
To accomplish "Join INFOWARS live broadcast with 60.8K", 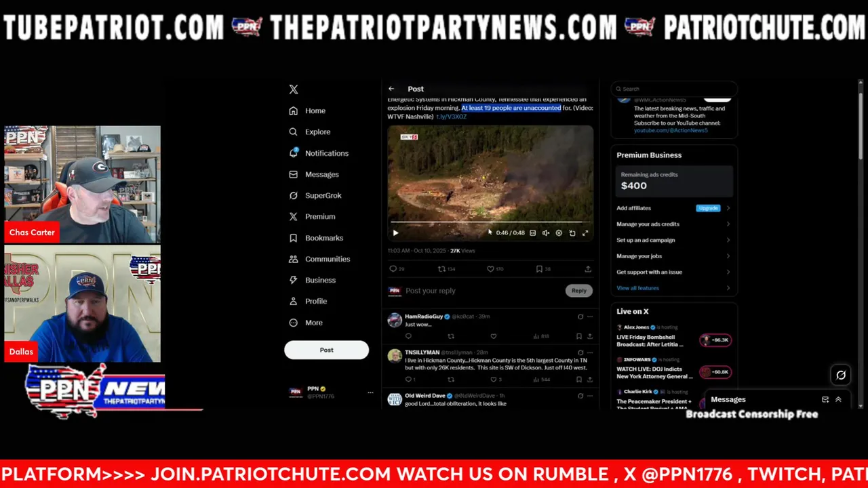I will tap(715, 372).
